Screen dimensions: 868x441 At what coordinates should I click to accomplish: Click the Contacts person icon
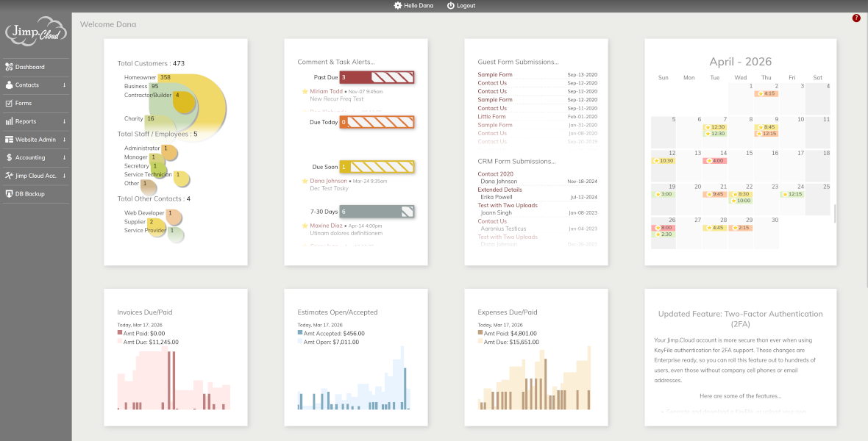[9, 85]
